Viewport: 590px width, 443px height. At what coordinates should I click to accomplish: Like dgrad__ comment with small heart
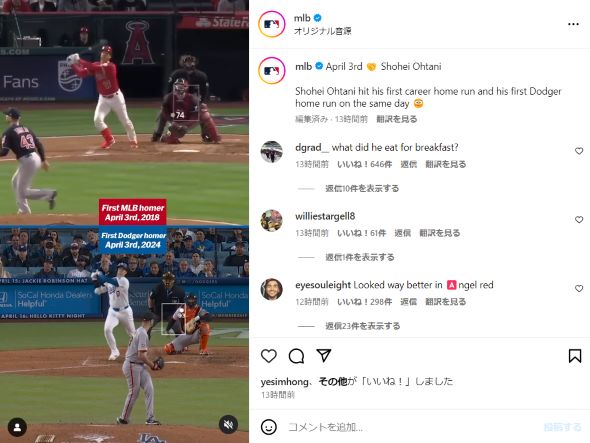pyautogui.click(x=579, y=151)
